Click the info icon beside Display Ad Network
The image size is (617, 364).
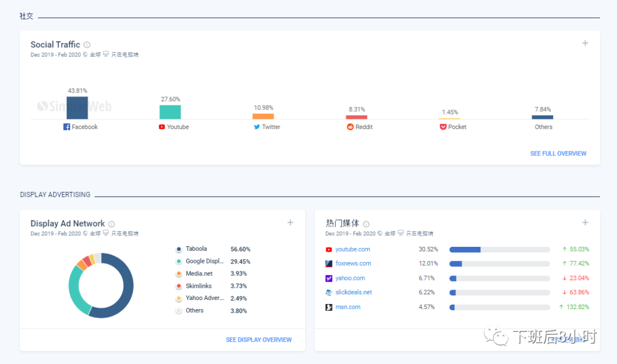tap(111, 224)
